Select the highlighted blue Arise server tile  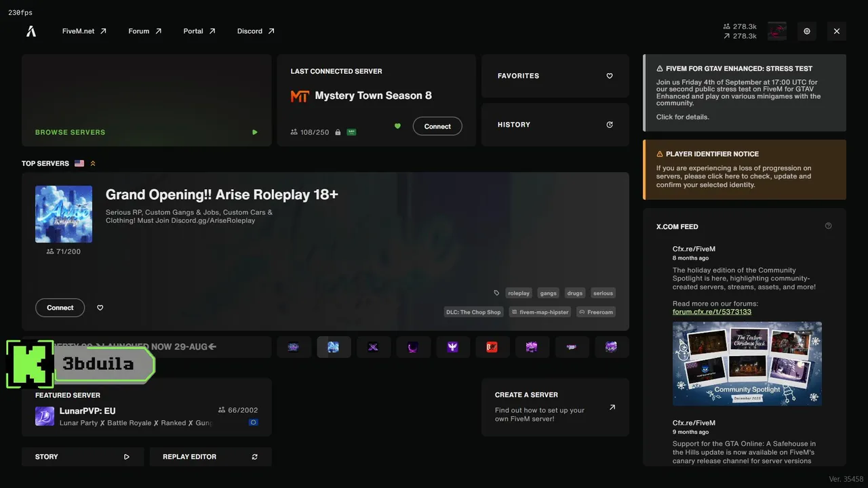coord(334,347)
